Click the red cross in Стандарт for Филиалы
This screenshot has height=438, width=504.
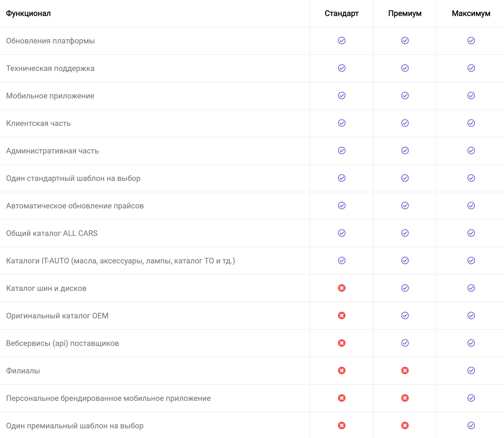pyautogui.click(x=342, y=370)
